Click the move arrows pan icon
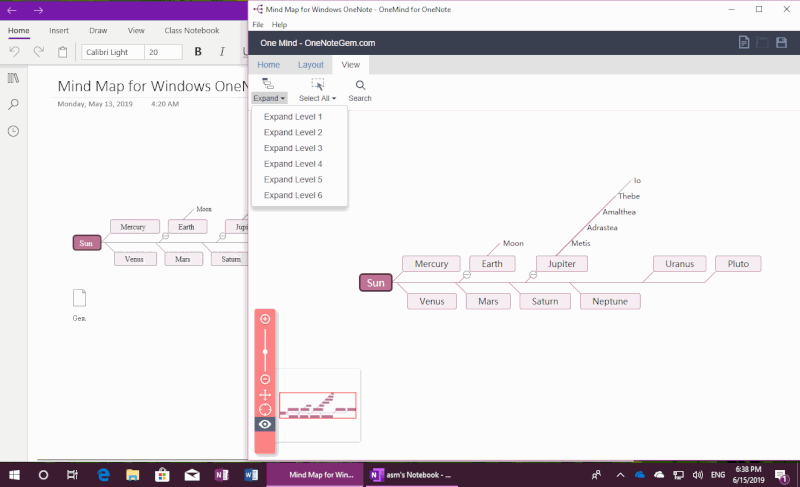This screenshot has width=800, height=487. tap(265, 395)
